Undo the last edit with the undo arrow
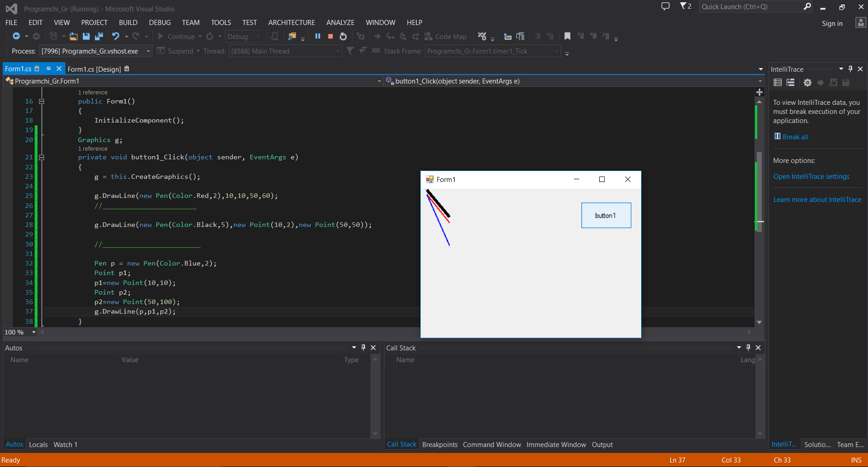 click(x=116, y=36)
